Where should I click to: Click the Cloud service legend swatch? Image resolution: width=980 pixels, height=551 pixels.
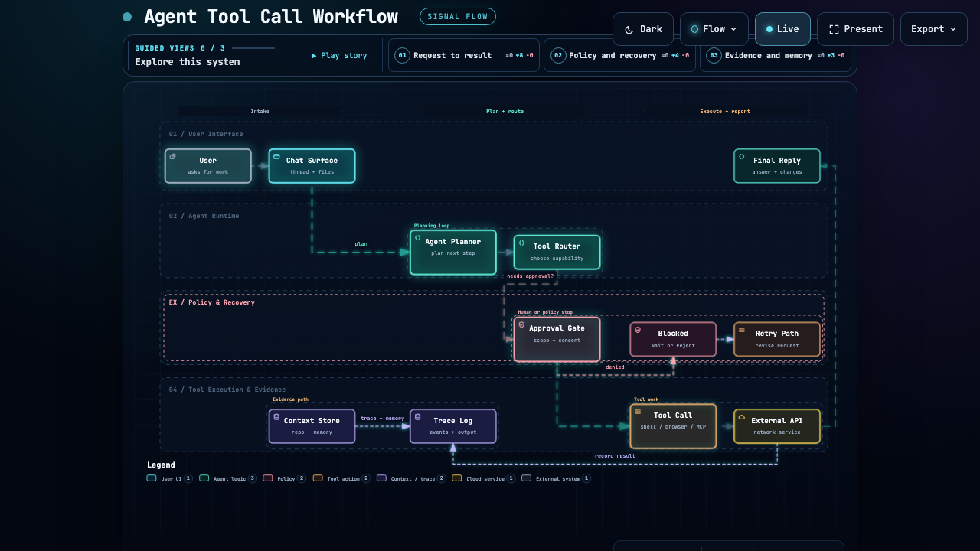[x=457, y=478]
